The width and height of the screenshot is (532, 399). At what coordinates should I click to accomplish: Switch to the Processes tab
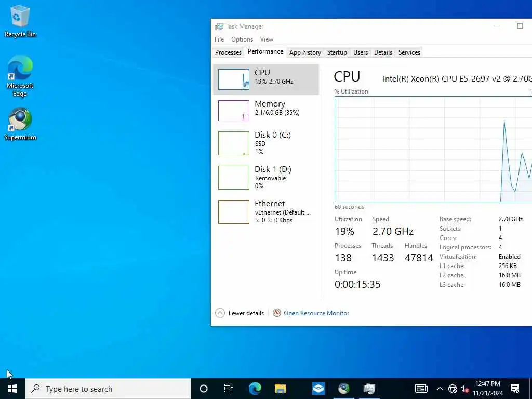point(228,52)
